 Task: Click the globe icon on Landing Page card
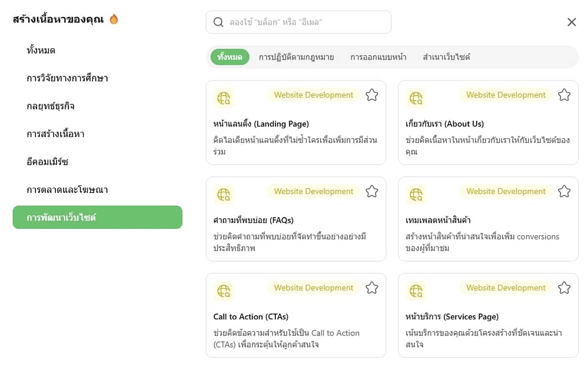pos(224,98)
